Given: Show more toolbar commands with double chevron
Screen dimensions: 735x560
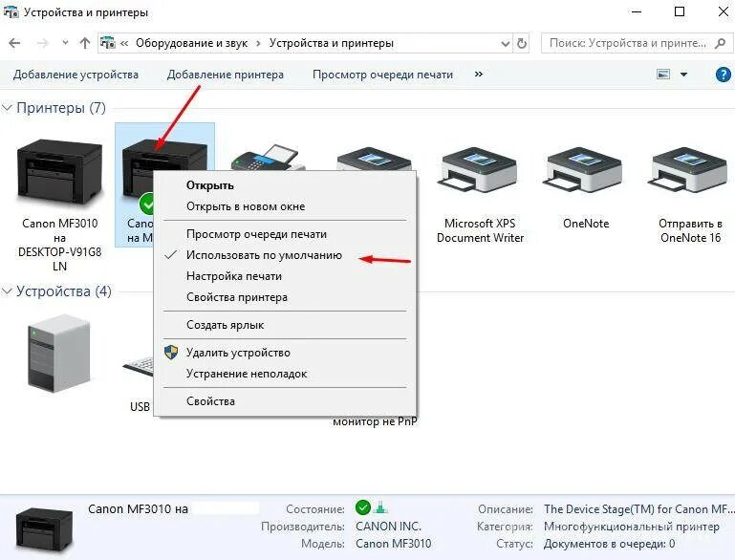Looking at the screenshot, I should [479, 74].
